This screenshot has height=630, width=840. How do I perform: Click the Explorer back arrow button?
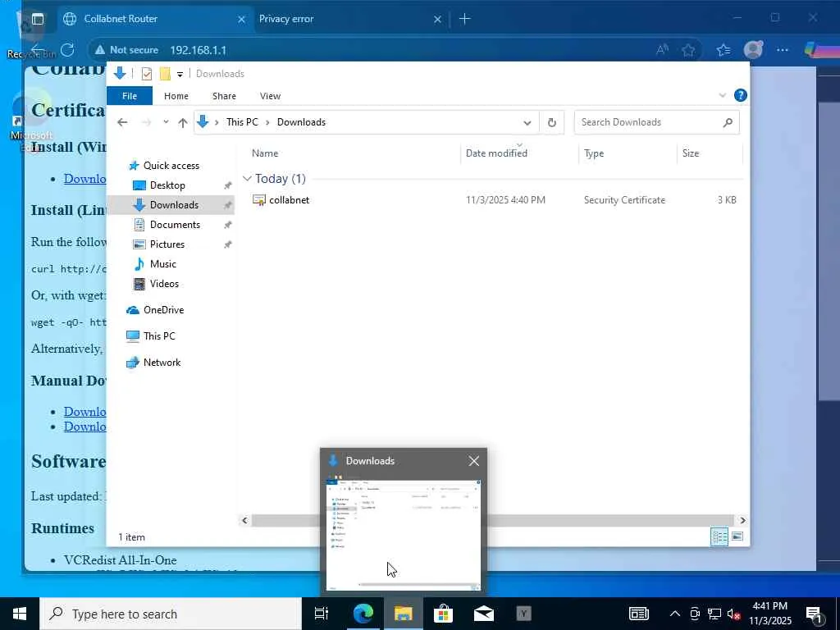[x=122, y=122]
